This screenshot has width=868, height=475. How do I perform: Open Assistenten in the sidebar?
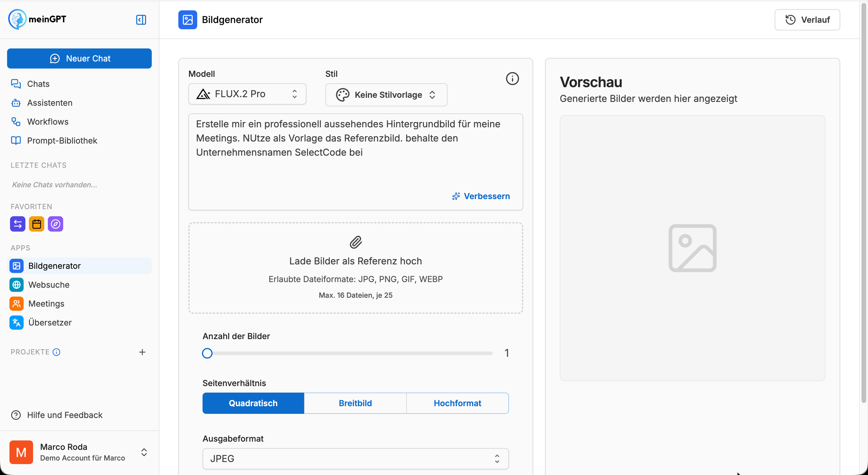79,103
